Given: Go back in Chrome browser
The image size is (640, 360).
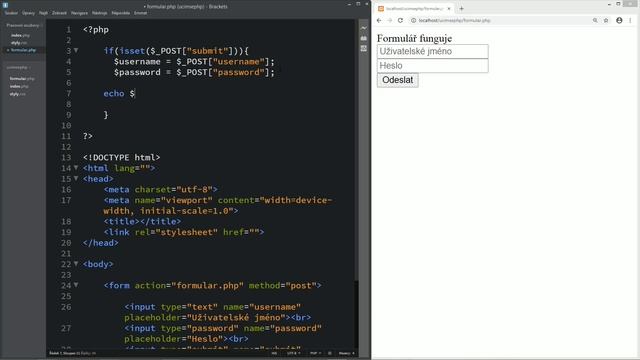Looking at the screenshot, I should [379, 20].
